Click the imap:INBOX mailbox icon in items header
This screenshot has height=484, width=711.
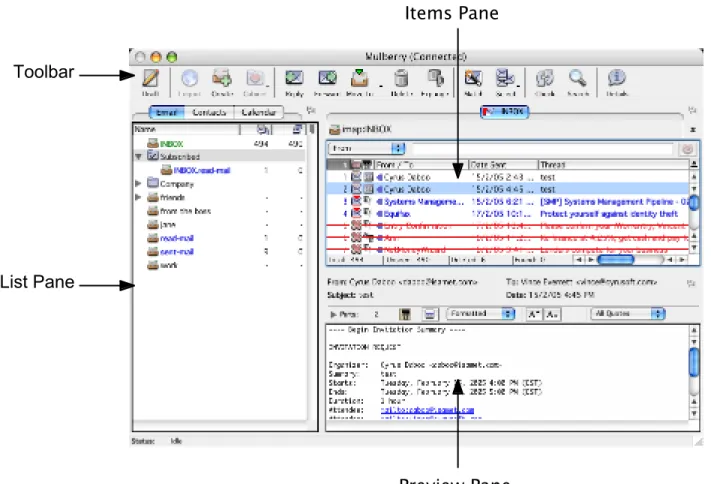(x=335, y=130)
